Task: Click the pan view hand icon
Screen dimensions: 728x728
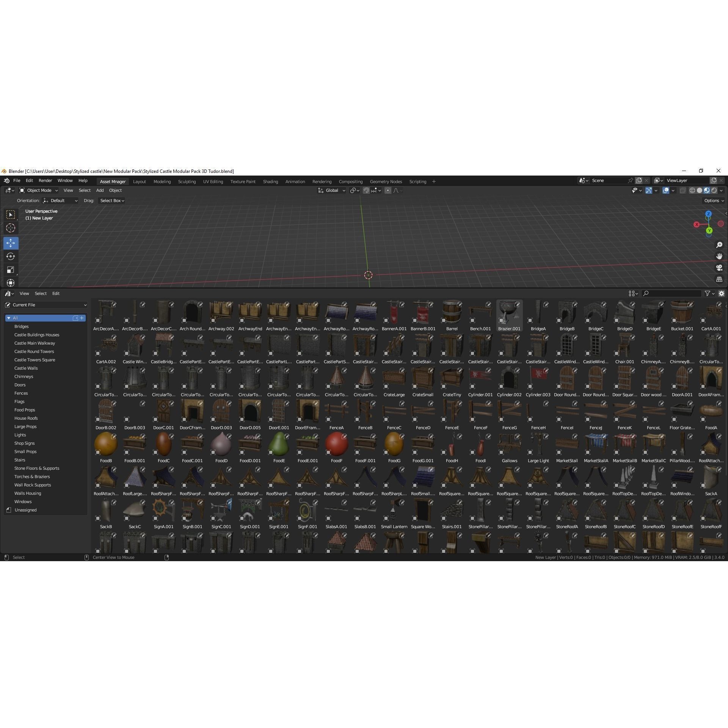Action: tap(719, 256)
